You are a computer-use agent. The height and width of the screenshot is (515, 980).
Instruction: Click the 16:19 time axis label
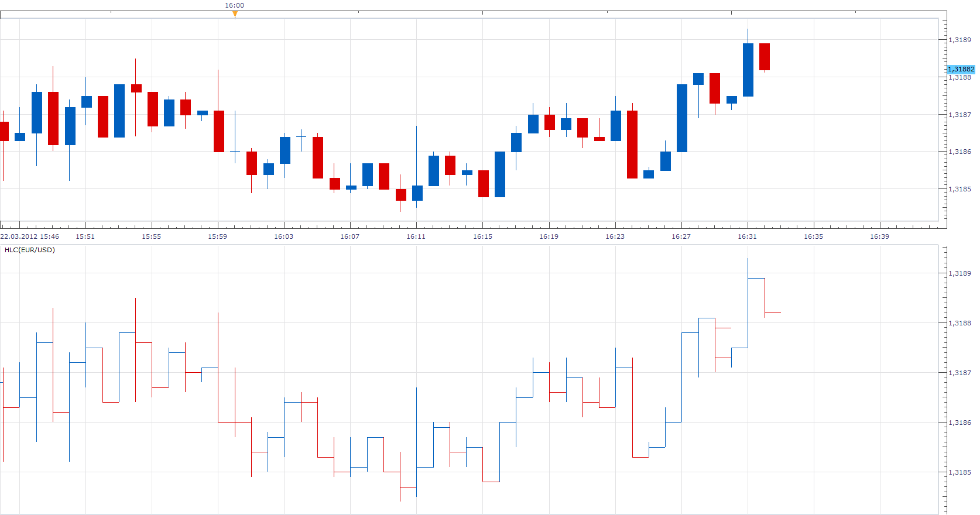pos(549,236)
